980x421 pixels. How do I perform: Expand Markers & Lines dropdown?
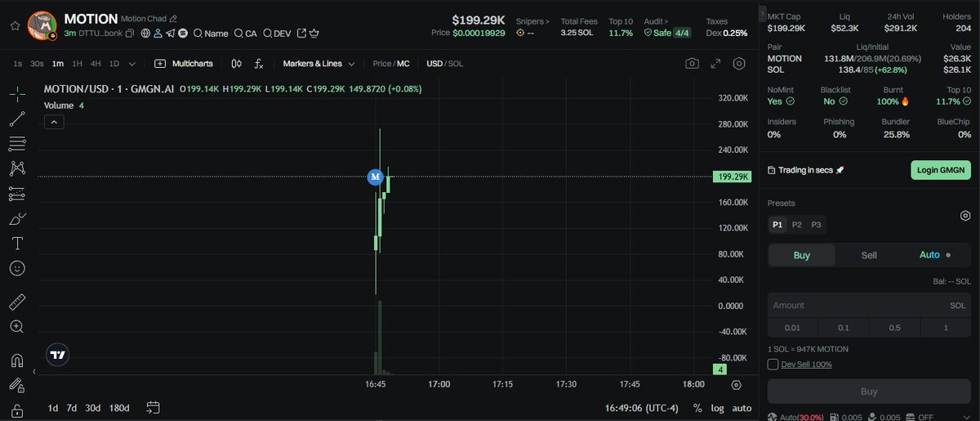coord(318,64)
